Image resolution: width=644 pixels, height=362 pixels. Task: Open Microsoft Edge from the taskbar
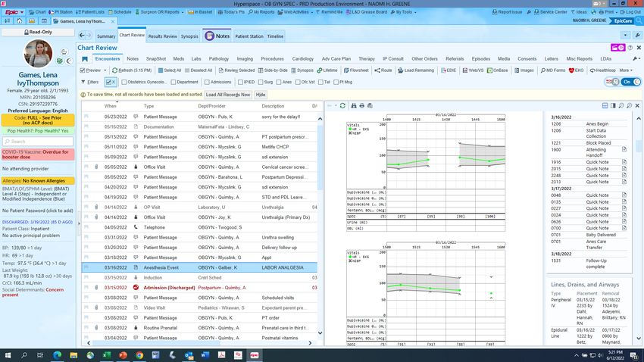(57, 355)
